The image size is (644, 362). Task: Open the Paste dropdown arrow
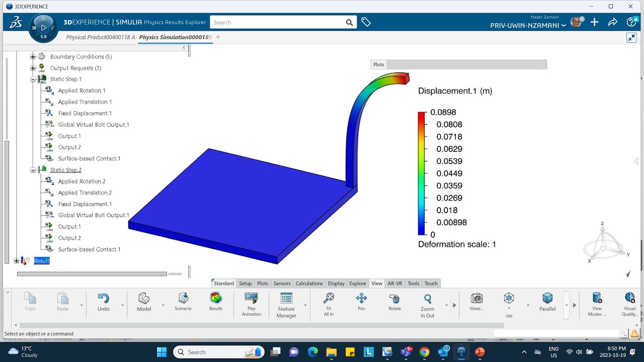pyautogui.click(x=82, y=305)
